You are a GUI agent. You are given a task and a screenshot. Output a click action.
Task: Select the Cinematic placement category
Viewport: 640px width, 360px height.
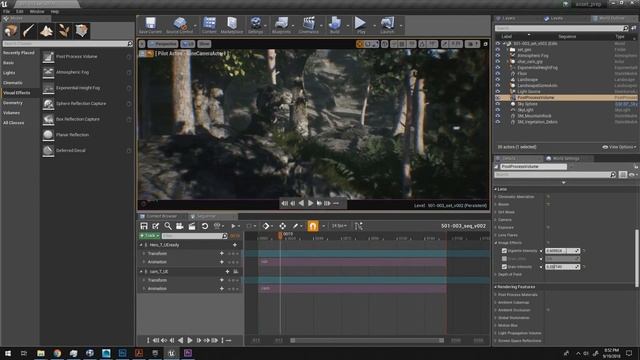13,83
